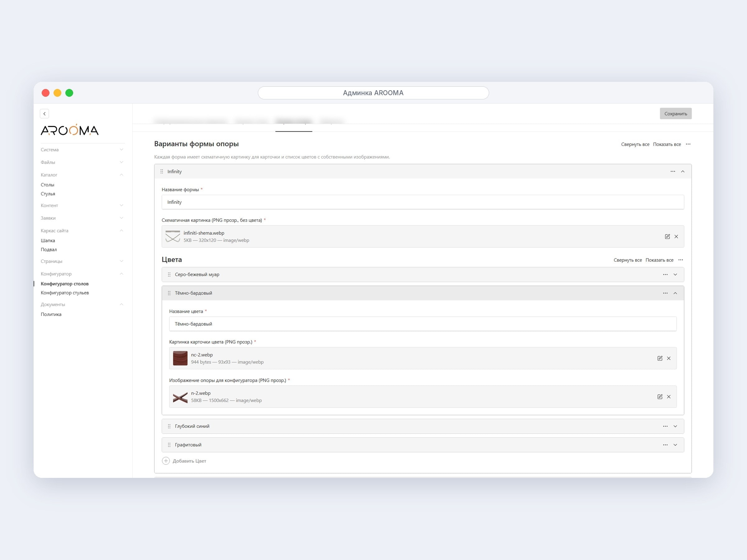Open three-dot menu for Глубокий синий row
Image resolution: width=747 pixels, height=560 pixels.
(665, 426)
